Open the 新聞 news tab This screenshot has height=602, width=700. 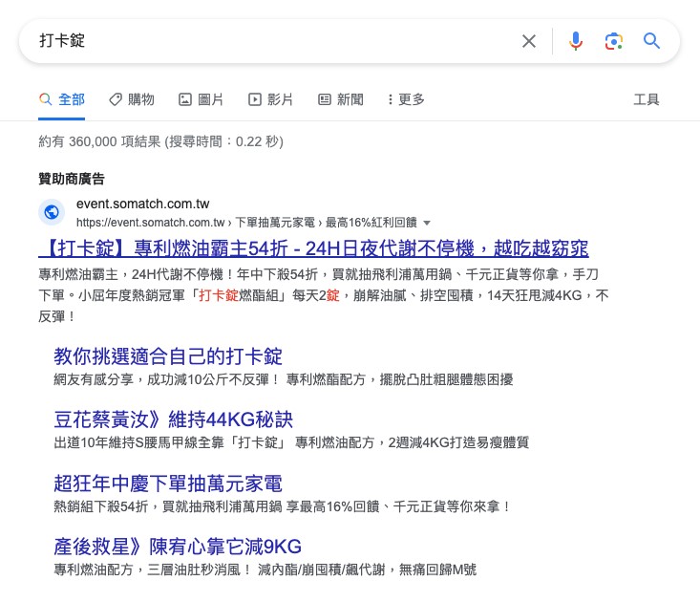[341, 99]
